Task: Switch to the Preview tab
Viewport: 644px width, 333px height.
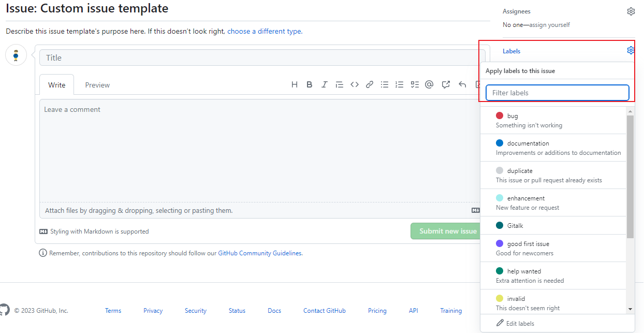Action: [x=97, y=85]
